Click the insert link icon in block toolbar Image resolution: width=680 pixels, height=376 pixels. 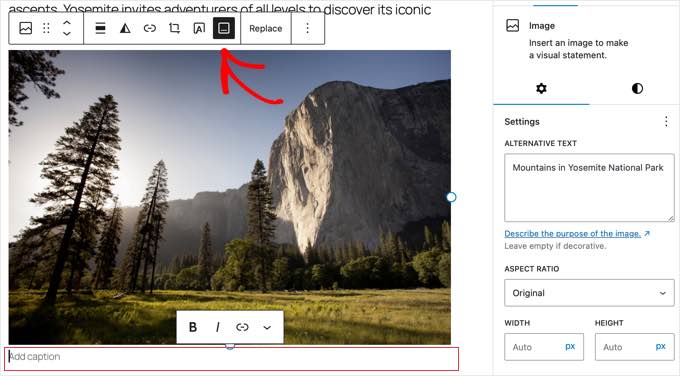[150, 28]
